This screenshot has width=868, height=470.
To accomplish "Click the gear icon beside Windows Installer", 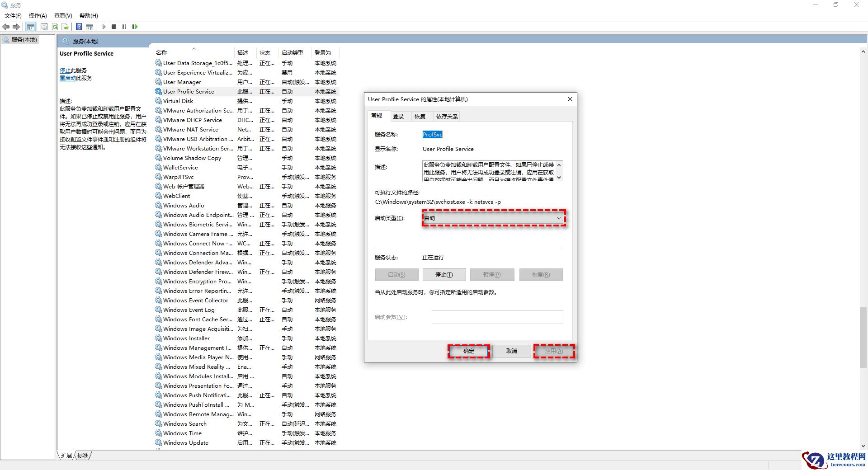I will 158,338.
